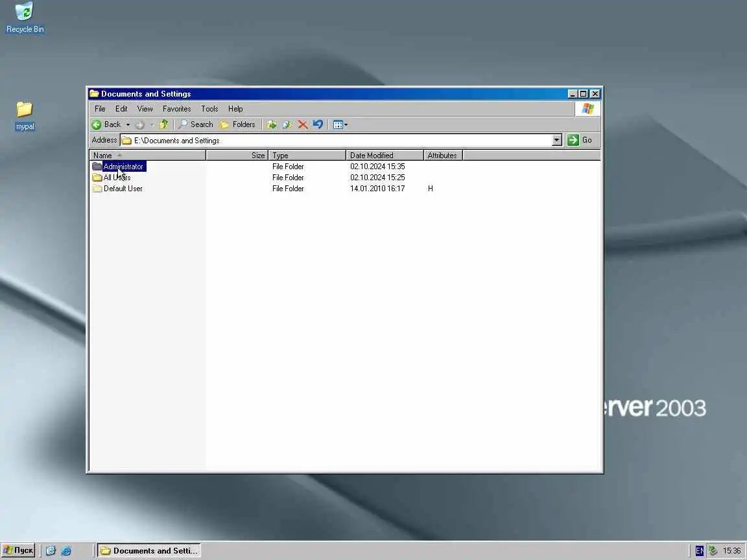Click date 02.10.2024 15:25
Viewport: 747px width, 560px height.
coord(377,177)
